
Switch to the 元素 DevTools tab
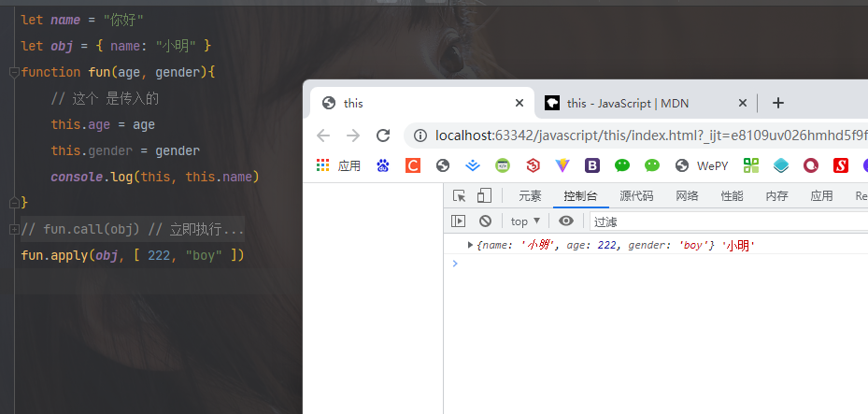click(x=530, y=196)
